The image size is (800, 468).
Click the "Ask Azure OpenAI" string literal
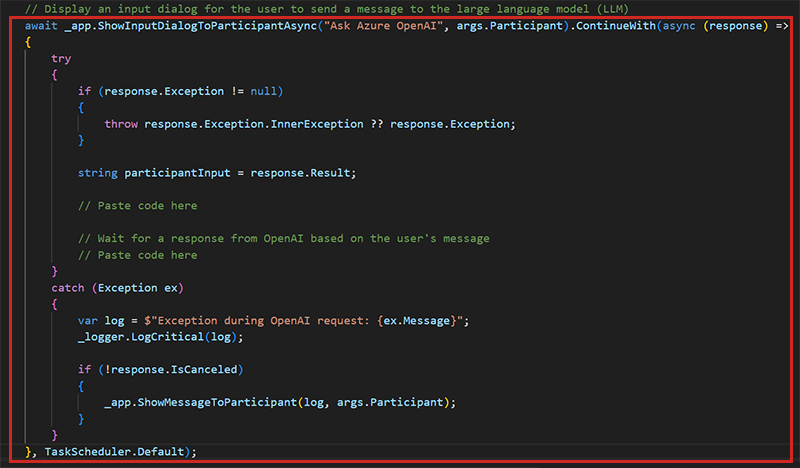click(383, 26)
